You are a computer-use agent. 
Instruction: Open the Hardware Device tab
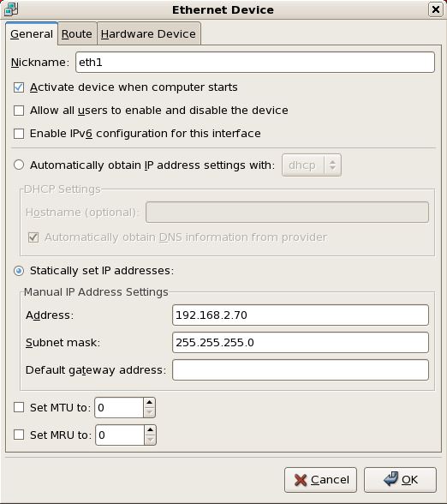(149, 33)
